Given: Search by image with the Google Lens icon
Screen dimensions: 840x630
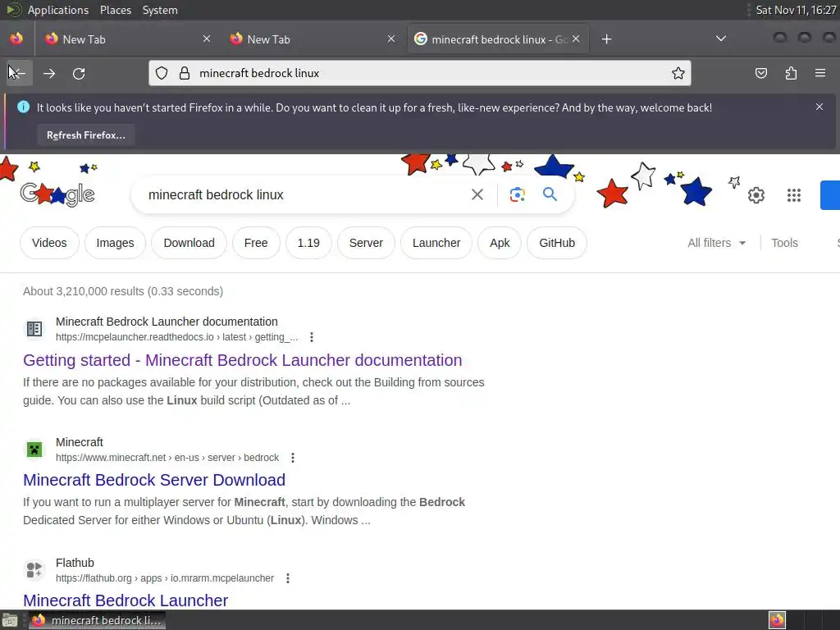Looking at the screenshot, I should coord(517,194).
